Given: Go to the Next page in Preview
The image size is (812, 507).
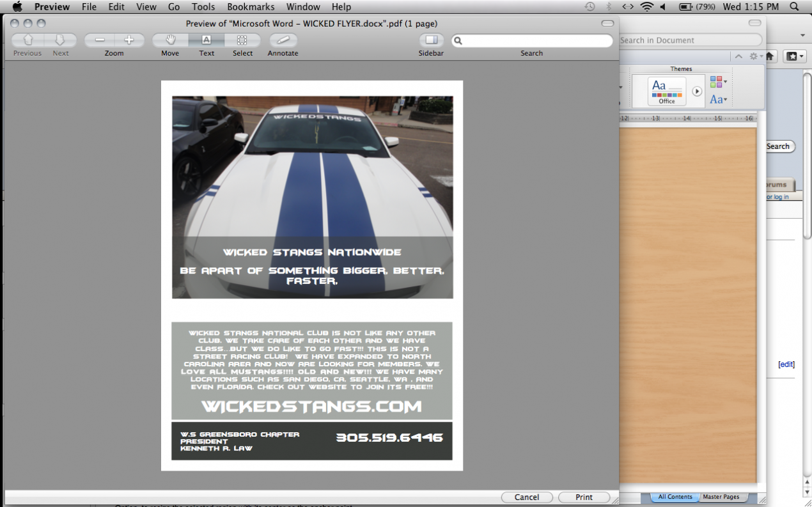Looking at the screenshot, I should pos(61,40).
